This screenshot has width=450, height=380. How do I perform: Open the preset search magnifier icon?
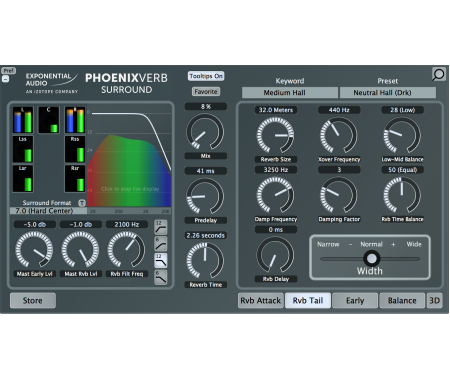click(439, 74)
